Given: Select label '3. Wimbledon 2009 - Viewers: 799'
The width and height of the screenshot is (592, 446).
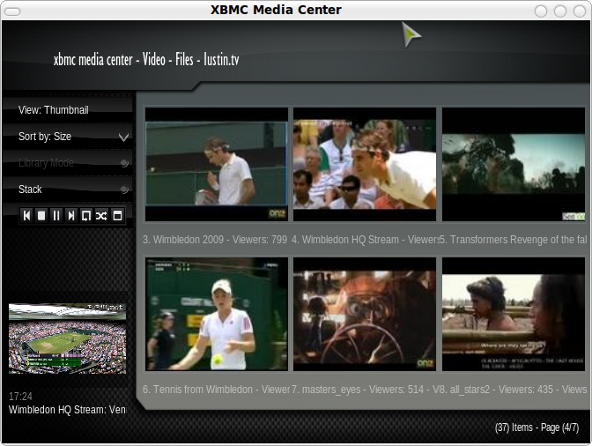Looking at the screenshot, I should click(215, 239).
